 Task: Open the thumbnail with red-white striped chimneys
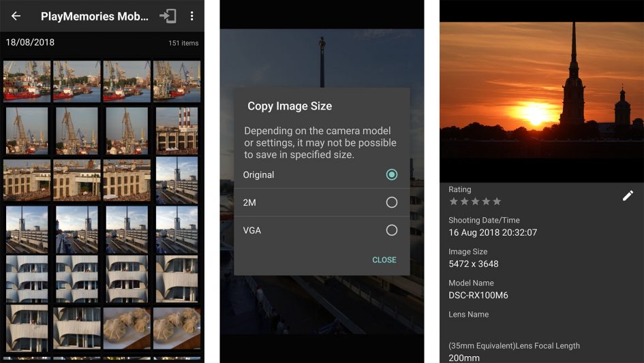coord(177,131)
